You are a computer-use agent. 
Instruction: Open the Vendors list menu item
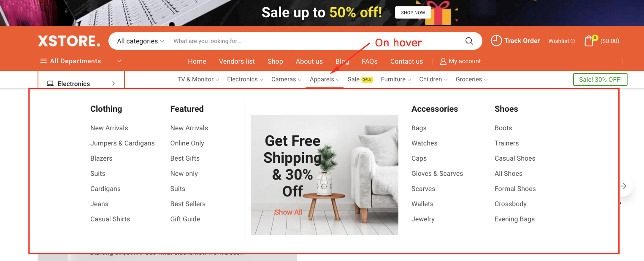coord(237,61)
